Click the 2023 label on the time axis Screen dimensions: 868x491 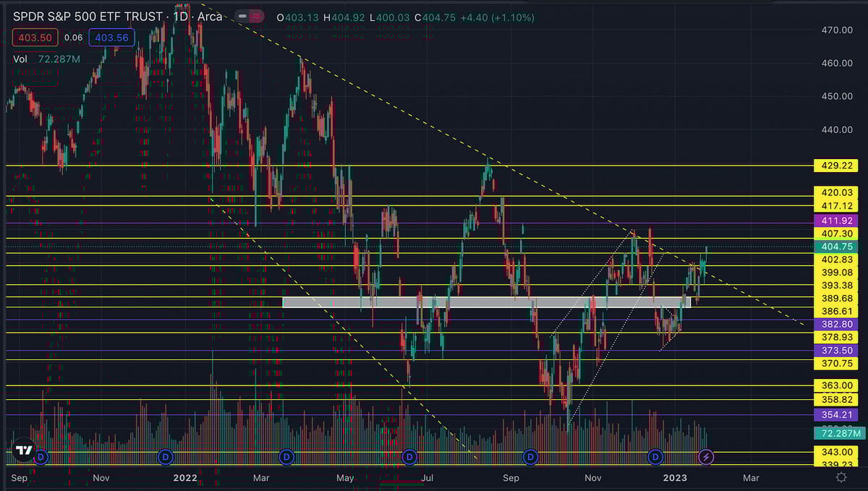point(675,477)
